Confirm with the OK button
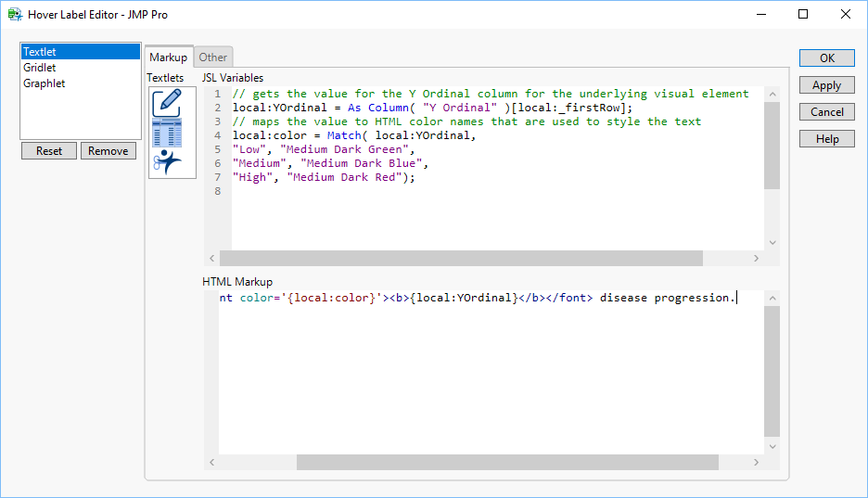868x498 pixels. pyautogui.click(x=826, y=58)
